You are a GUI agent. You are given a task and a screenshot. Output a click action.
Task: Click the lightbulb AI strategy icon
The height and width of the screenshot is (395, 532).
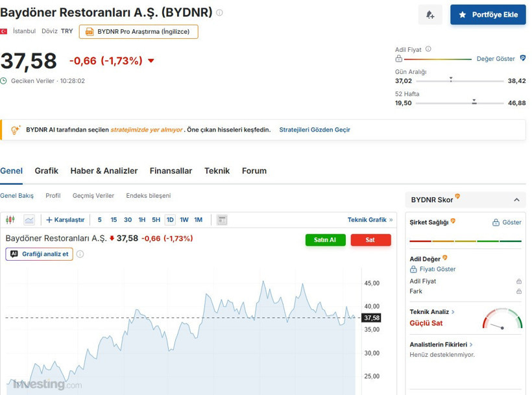pos(16,130)
